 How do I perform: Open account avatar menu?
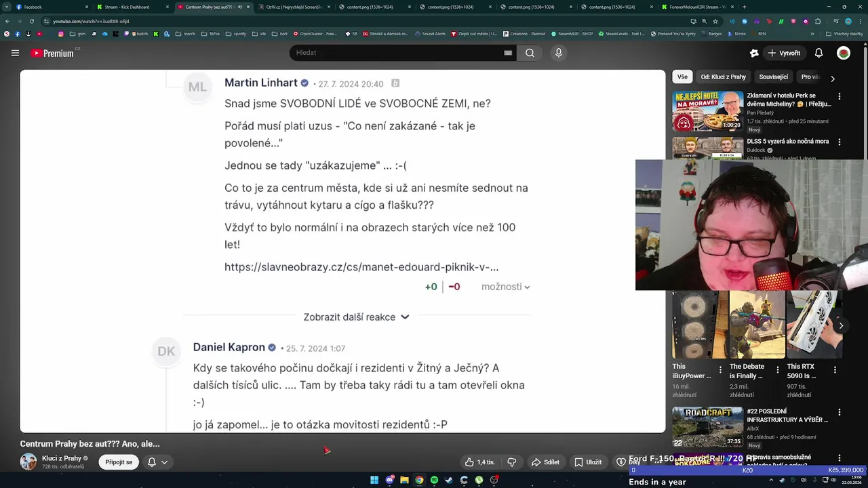click(x=844, y=53)
